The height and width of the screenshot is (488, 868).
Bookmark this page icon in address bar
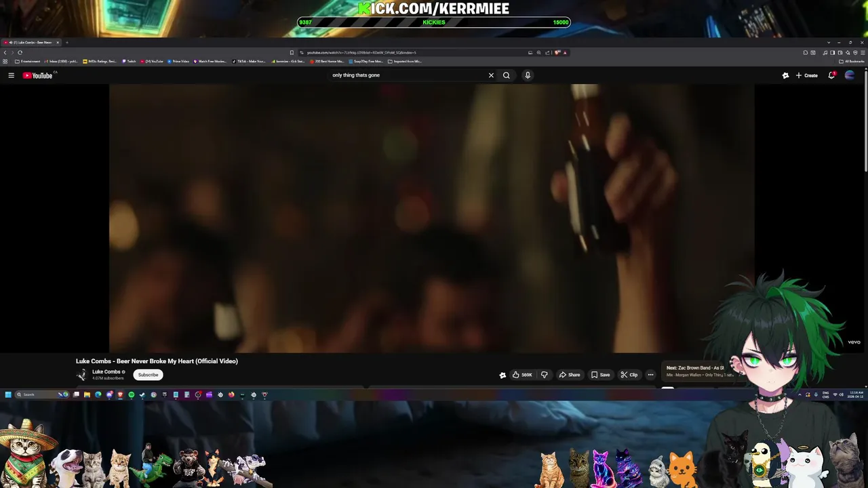tap(292, 52)
